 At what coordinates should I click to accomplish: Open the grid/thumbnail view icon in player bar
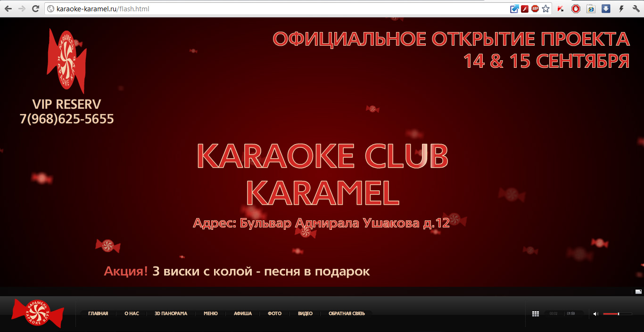point(536,314)
